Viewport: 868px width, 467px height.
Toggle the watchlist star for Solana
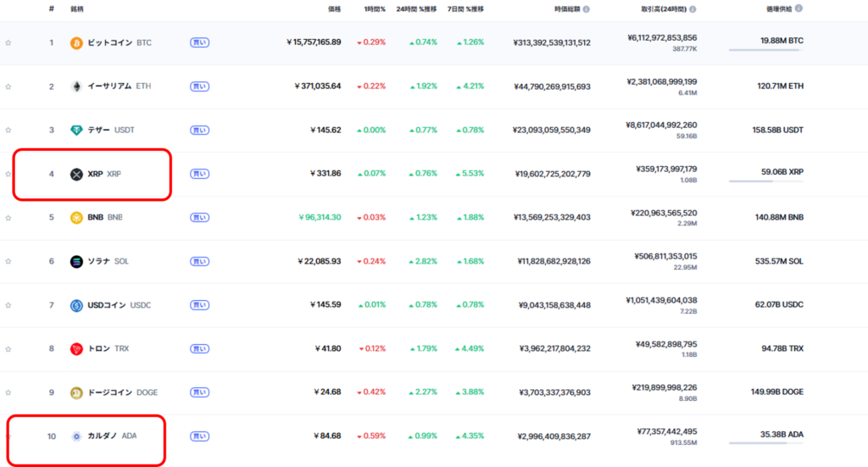(x=8, y=261)
